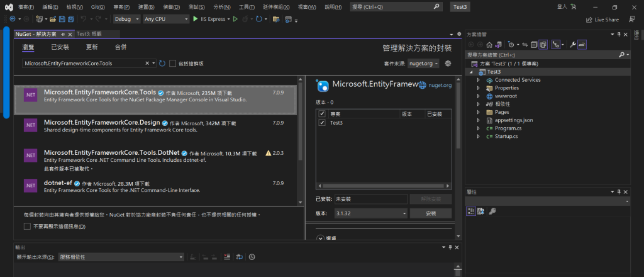This screenshot has width=644, height=277.
Task: Click the Open File folder icon
Action: 53,19
